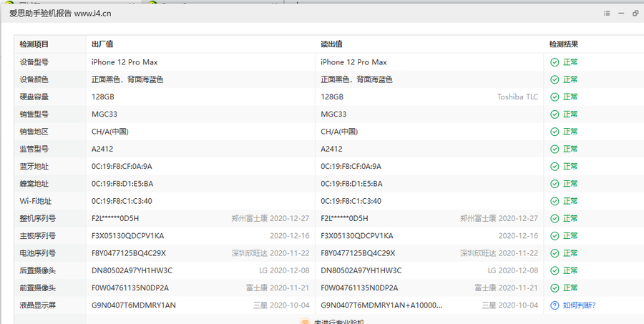Select the 设备型号 row label

(34, 62)
